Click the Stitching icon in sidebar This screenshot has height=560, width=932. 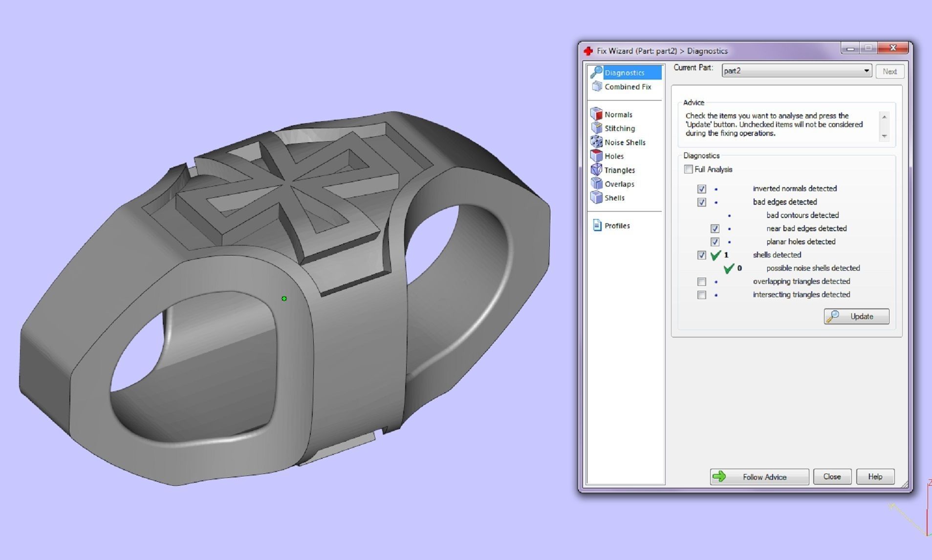596,128
